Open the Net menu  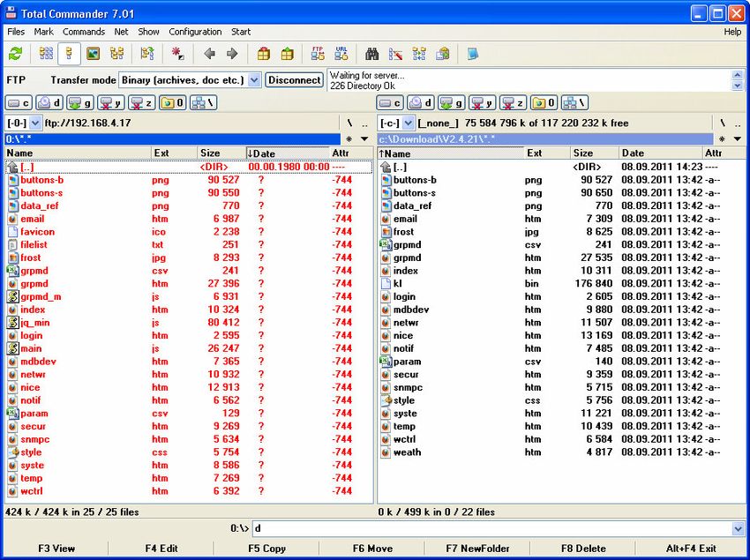pyautogui.click(x=121, y=32)
